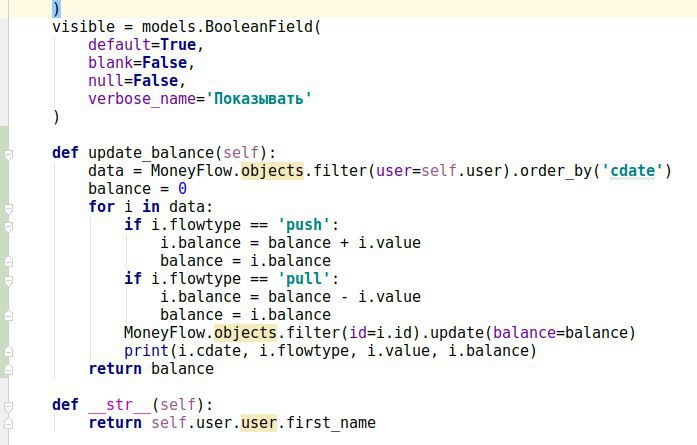Click the closing parenthesis below verbose_name line
This screenshot has width=697, height=445.
56,117
